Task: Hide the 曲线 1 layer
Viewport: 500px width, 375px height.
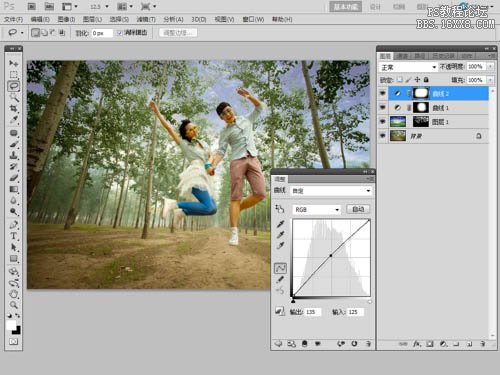Action: (383, 107)
